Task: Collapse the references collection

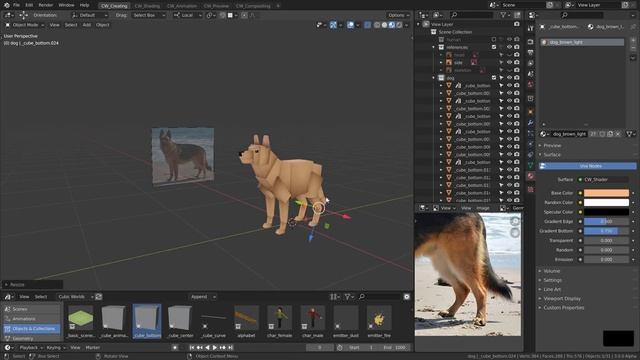Action: (x=433, y=47)
